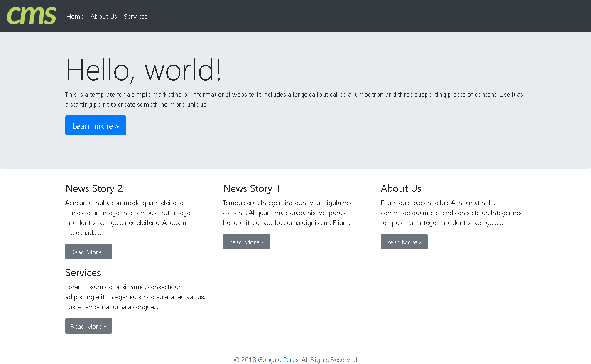Click the News Story 1 excerpt text
The height and width of the screenshot is (364, 591).
click(x=288, y=213)
